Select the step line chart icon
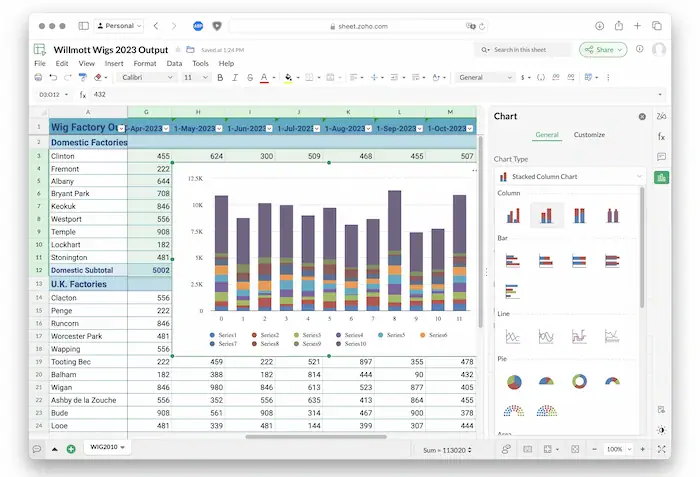Image resolution: width=700 pixels, height=477 pixels. coord(579,336)
